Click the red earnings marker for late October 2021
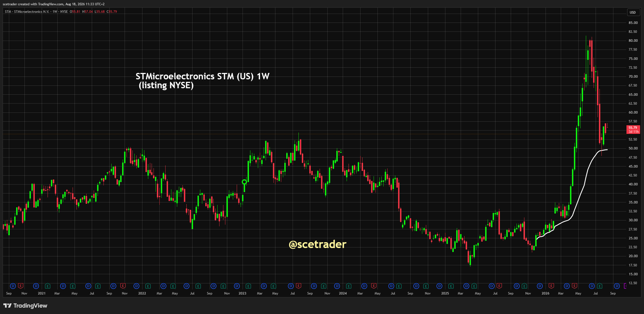Viewport: 644px width, 314px height. [123, 286]
